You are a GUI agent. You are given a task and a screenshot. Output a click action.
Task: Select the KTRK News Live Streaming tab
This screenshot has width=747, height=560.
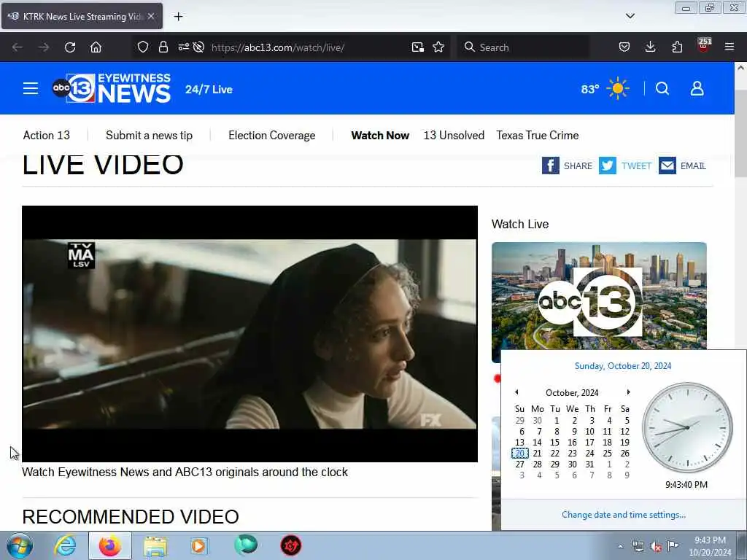point(82,16)
